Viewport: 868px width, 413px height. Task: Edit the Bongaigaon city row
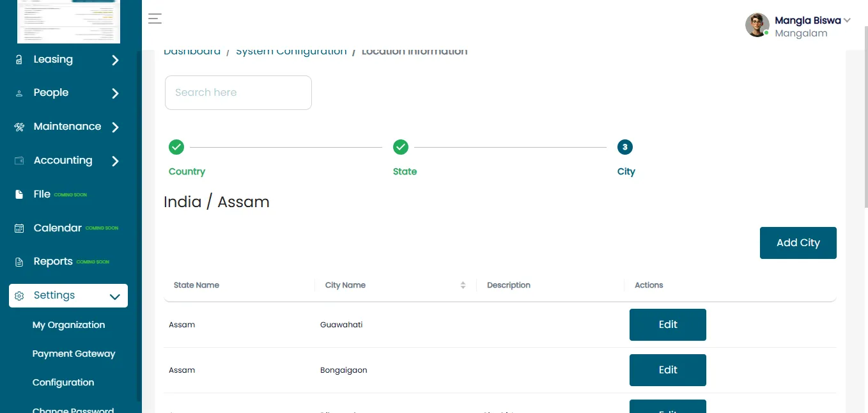click(668, 370)
